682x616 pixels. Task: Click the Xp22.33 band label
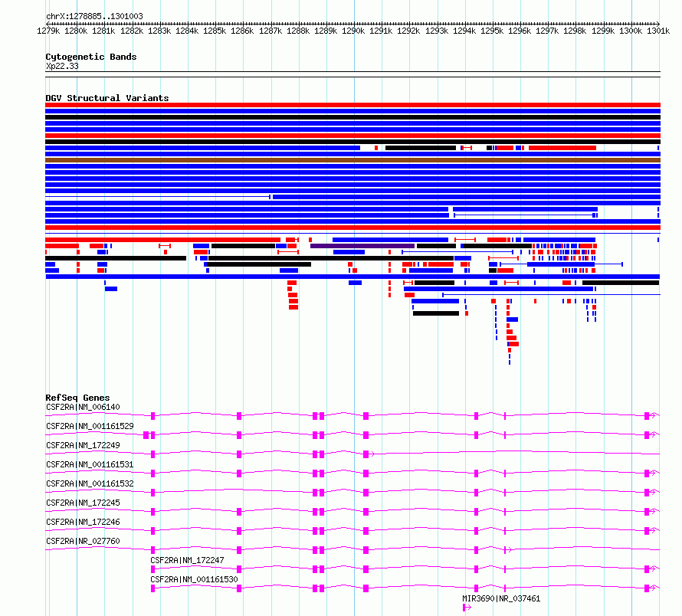[62, 66]
